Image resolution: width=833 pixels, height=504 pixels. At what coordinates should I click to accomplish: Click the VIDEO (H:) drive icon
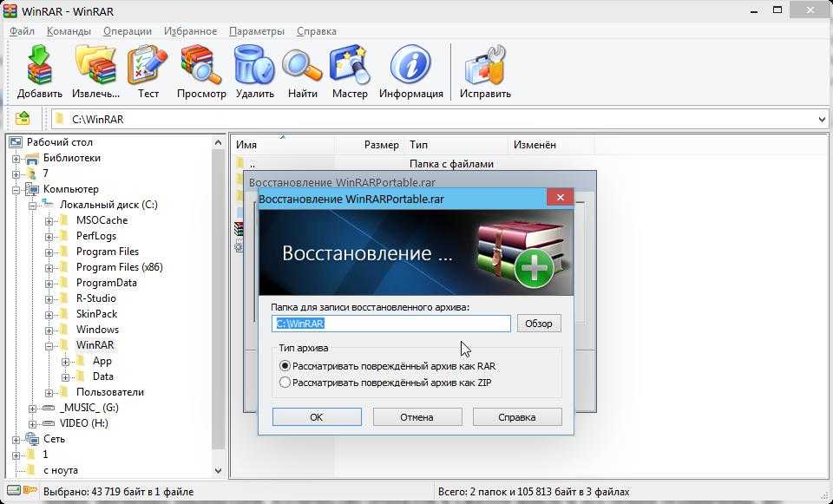pyautogui.click(x=49, y=424)
